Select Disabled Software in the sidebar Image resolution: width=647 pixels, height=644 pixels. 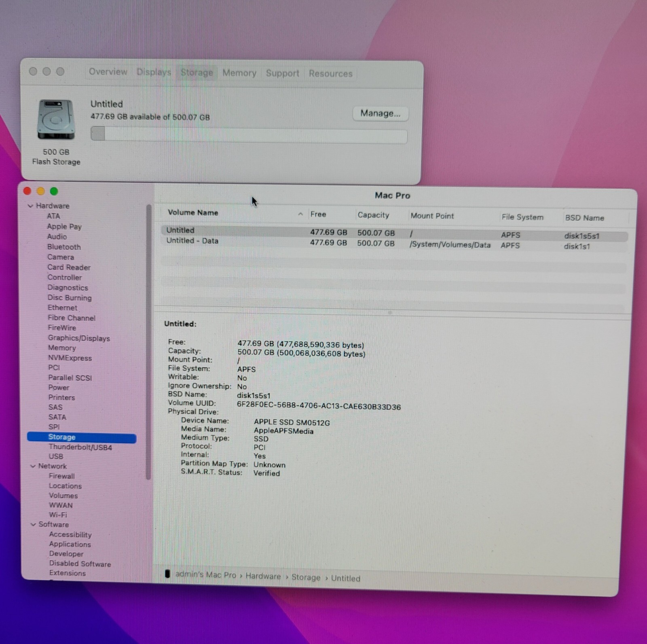80,564
